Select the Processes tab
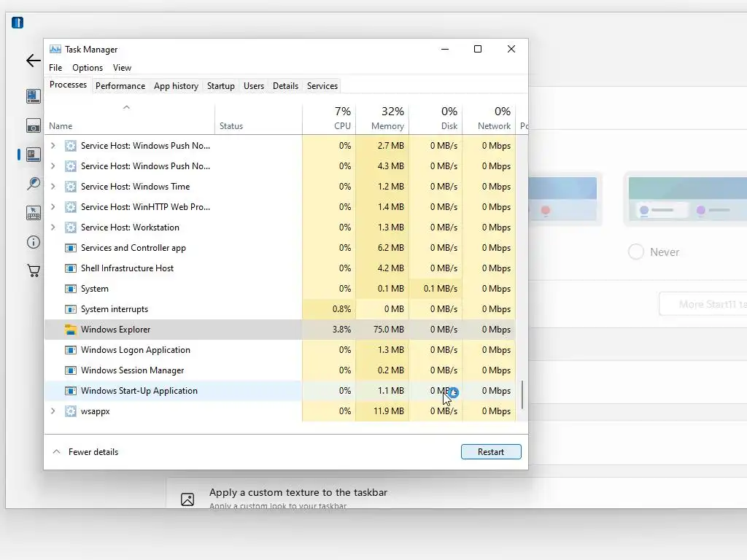This screenshot has width=747, height=560. pyautogui.click(x=68, y=85)
